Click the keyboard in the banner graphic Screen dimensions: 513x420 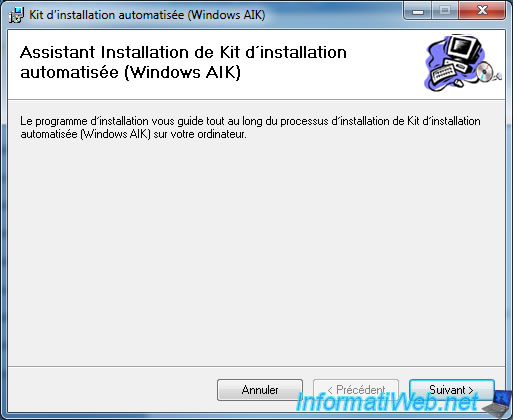444,74
